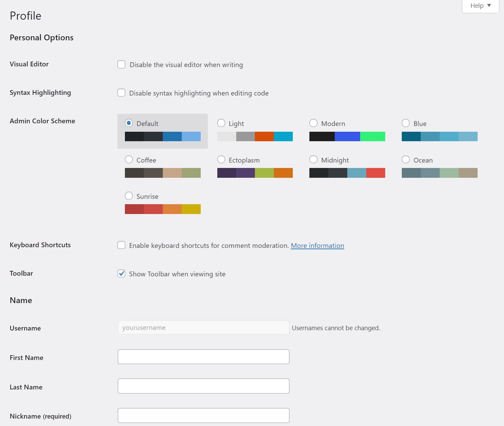The width and height of the screenshot is (504, 426).
Task: Open the More information link
Action: pyautogui.click(x=317, y=246)
